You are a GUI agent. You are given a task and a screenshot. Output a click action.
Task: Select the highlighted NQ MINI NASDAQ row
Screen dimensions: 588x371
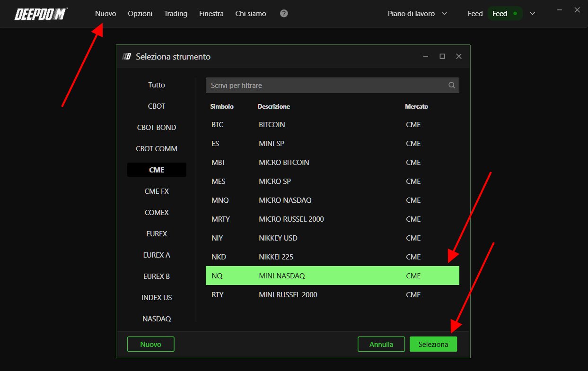pyautogui.click(x=333, y=276)
